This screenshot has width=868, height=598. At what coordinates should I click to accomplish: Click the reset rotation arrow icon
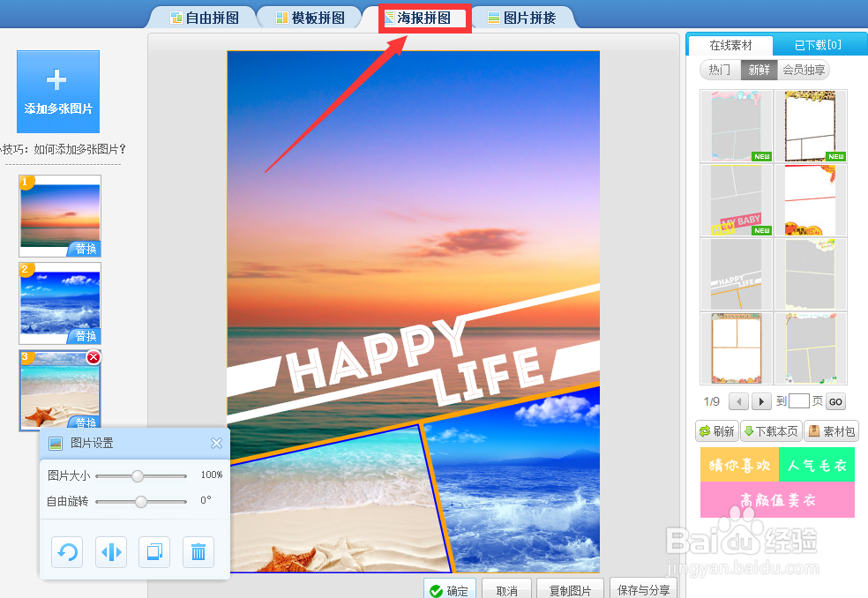(67, 552)
